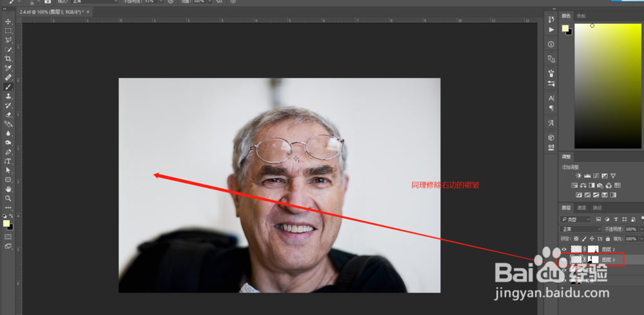The height and width of the screenshot is (315, 644).
Task: Open the Clone Source panel icon
Action: pos(551,59)
